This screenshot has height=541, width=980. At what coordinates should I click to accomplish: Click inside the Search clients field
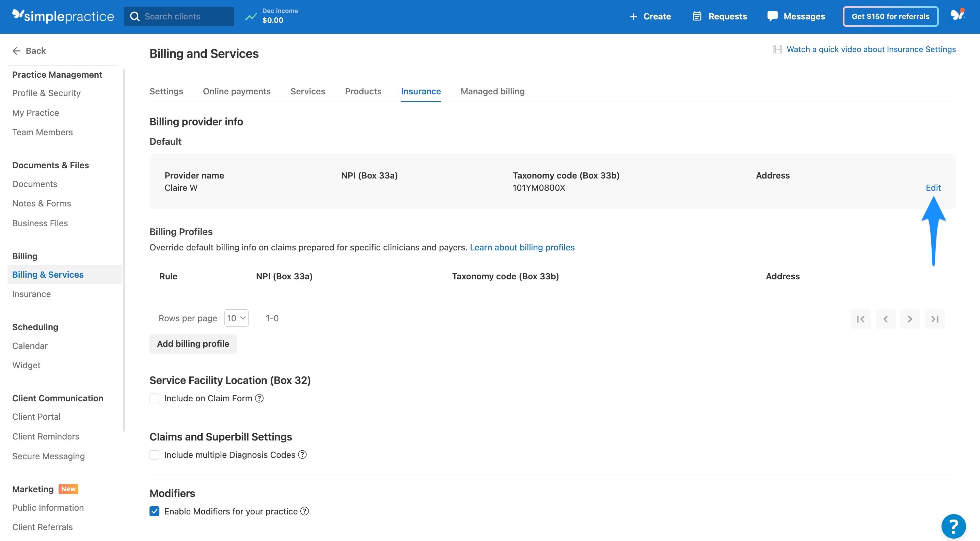pos(179,16)
